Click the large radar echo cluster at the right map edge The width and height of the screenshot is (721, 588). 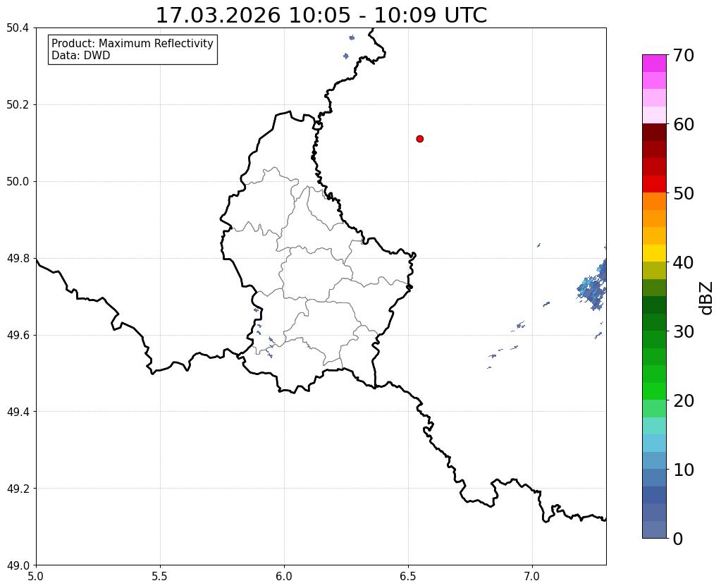tap(593, 286)
